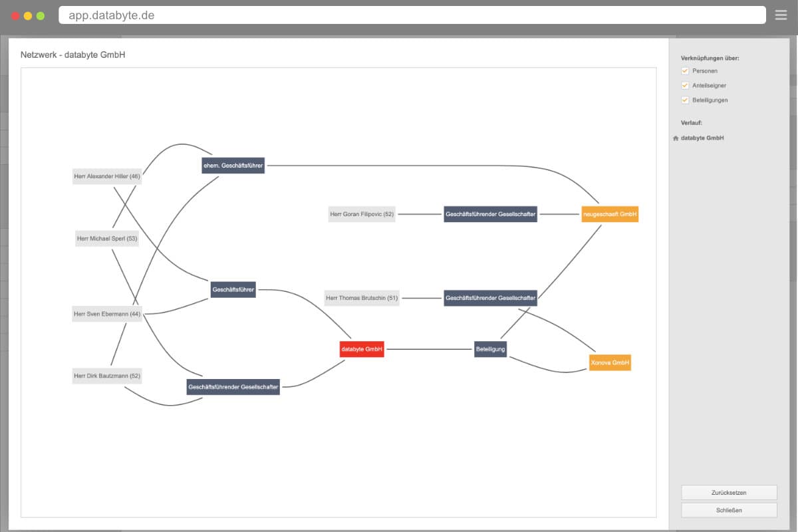This screenshot has width=798, height=532.
Task: Click the Zurücksetzen button
Action: (729, 493)
